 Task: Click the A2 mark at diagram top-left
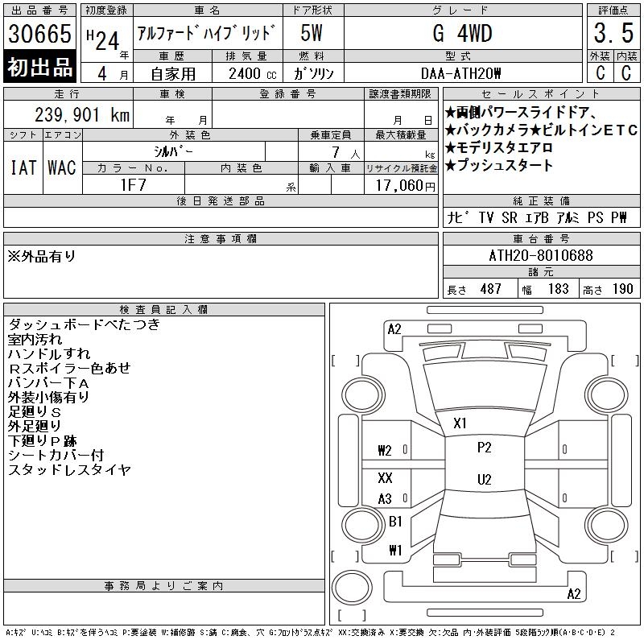(x=394, y=328)
